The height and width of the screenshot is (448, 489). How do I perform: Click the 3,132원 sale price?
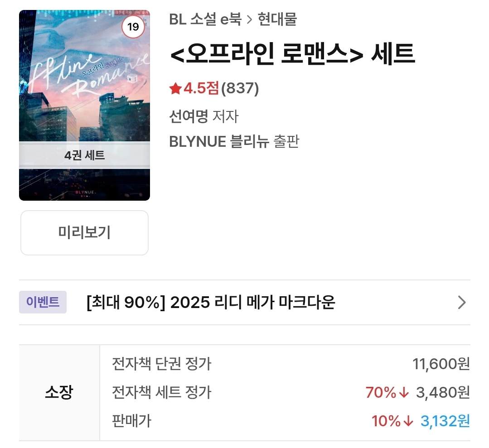tap(445, 421)
